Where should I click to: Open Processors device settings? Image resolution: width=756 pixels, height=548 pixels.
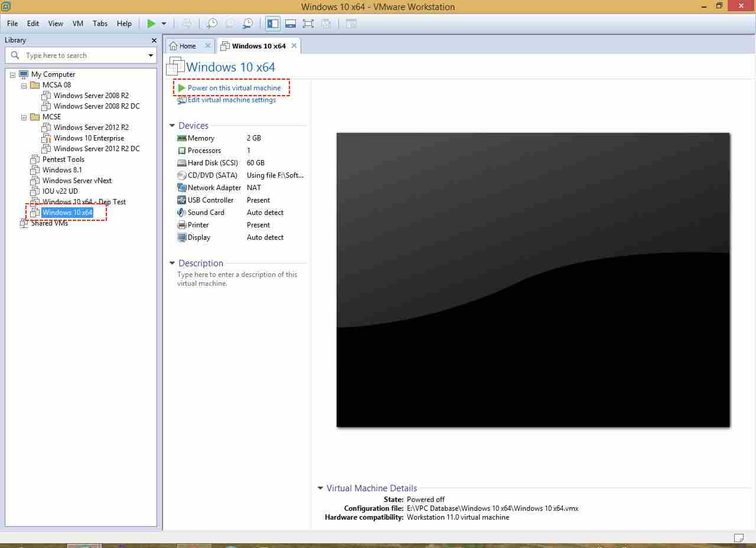point(204,151)
